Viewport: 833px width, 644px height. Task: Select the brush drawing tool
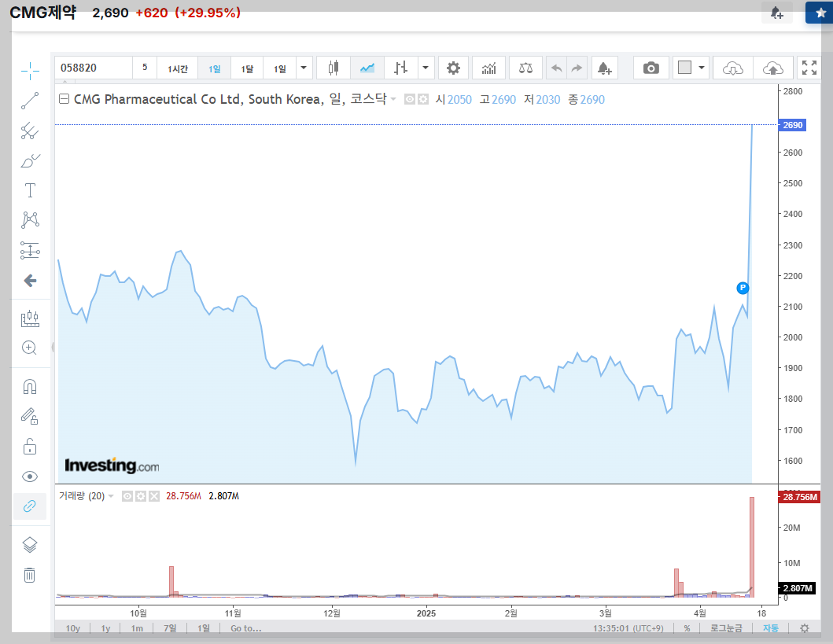click(x=30, y=160)
